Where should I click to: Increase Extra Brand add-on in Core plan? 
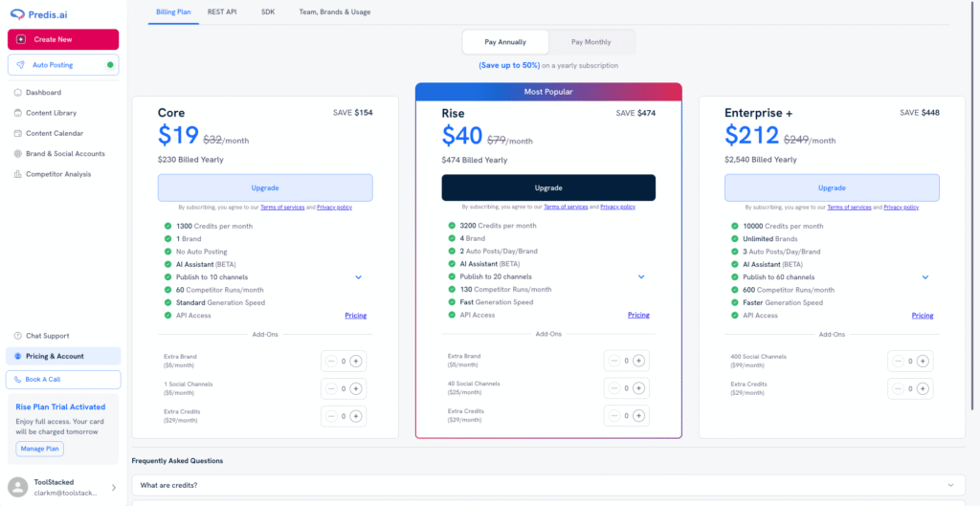click(x=356, y=361)
